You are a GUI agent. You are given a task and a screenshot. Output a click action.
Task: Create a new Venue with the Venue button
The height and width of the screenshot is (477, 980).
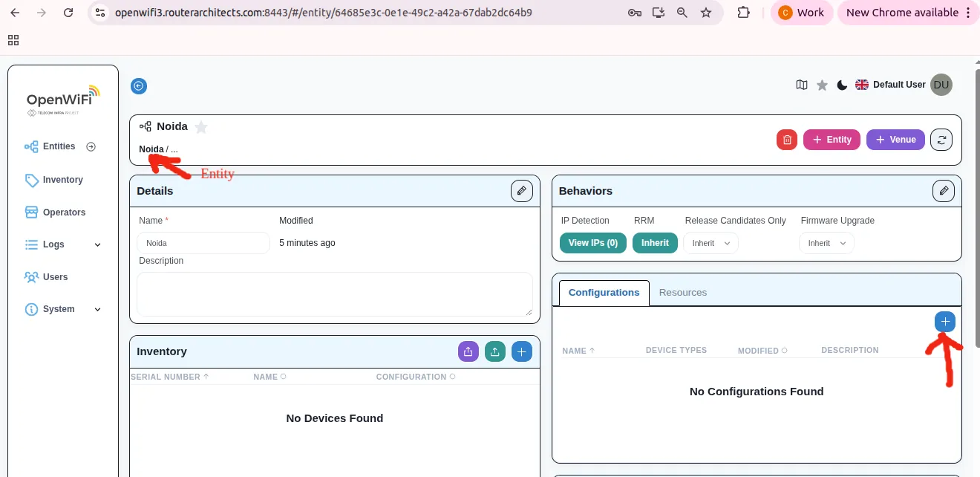(895, 139)
